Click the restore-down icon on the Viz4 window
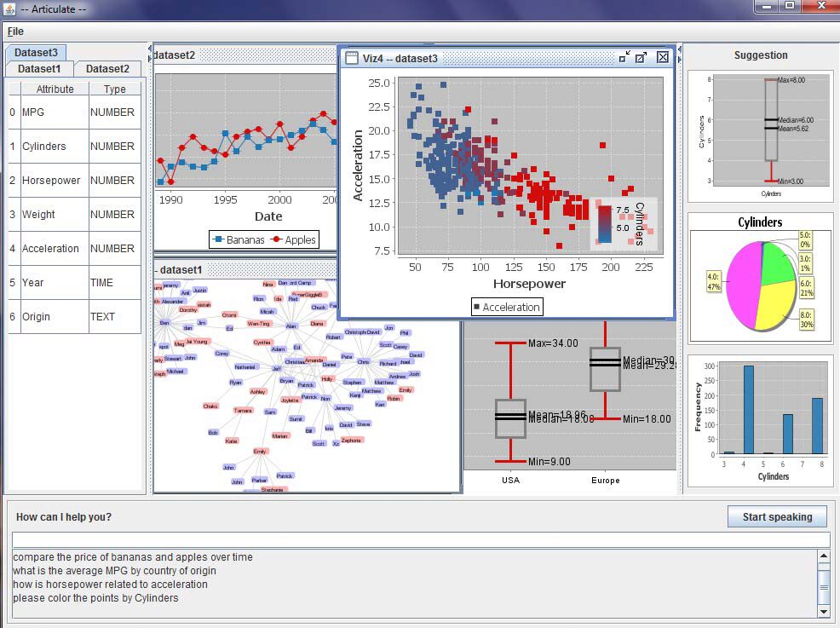Screen dimensions: 840x628 (x=623, y=57)
